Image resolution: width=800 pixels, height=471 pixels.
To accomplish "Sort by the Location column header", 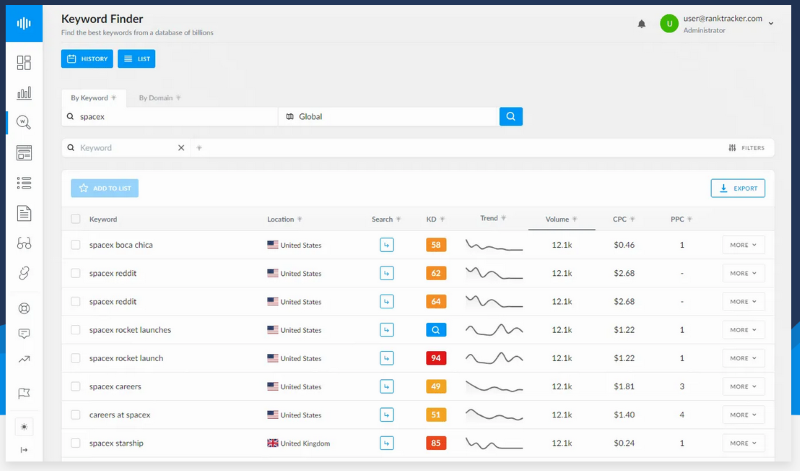I will (x=285, y=219).
